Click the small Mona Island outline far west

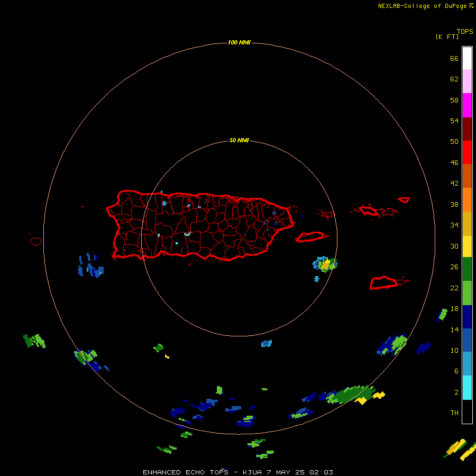click(36, 241)
